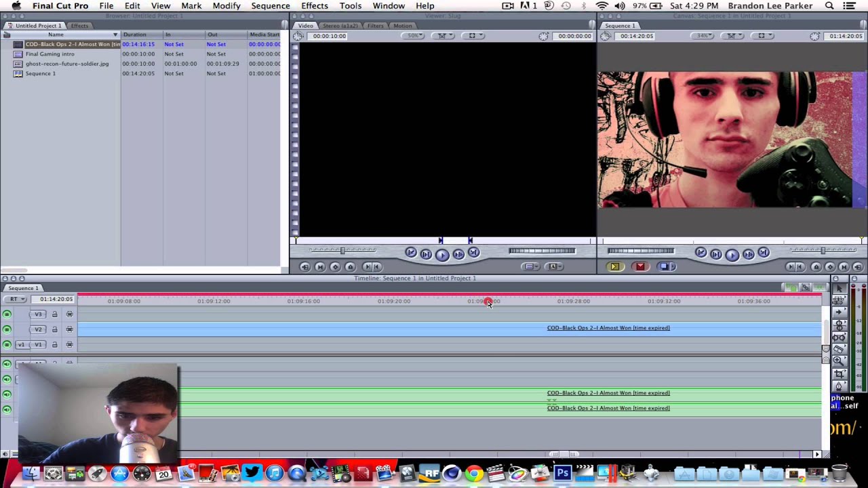Click the red Overwrite edit button in Canvas

coord(640,267)
